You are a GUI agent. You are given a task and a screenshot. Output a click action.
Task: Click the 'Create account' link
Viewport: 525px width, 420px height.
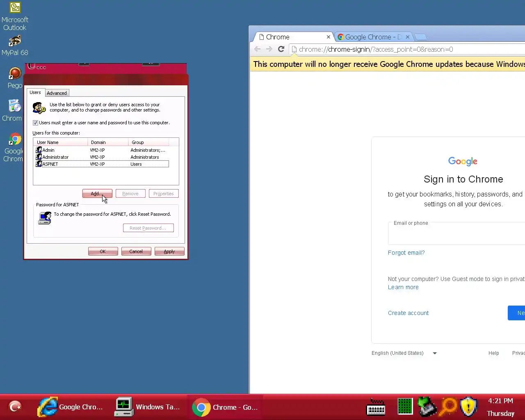coord(408,313)
